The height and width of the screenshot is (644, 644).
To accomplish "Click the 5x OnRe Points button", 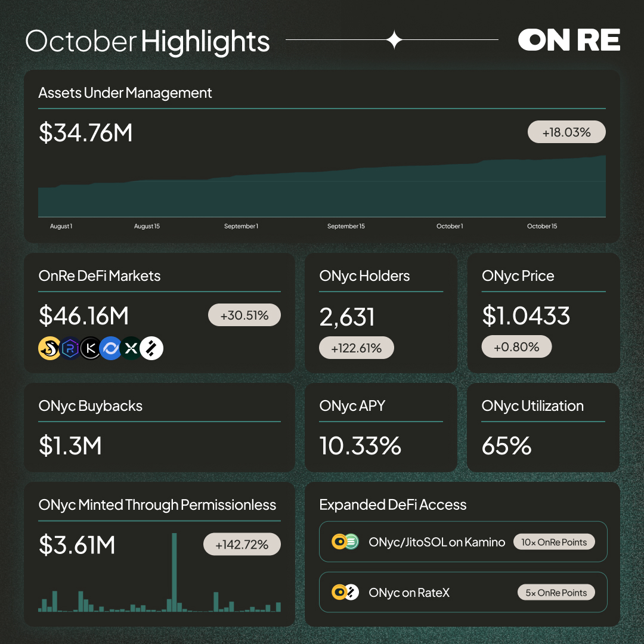I will point(556,592).
